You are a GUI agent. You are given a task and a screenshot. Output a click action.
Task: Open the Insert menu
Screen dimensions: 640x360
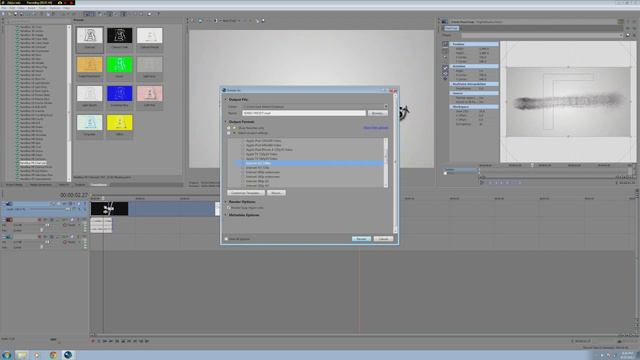tap(32, 8)
